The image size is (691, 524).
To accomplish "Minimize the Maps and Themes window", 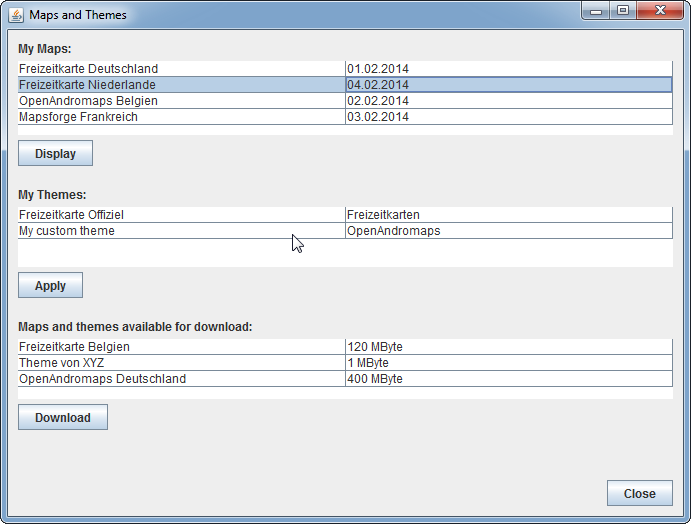I will pos(598,11).
